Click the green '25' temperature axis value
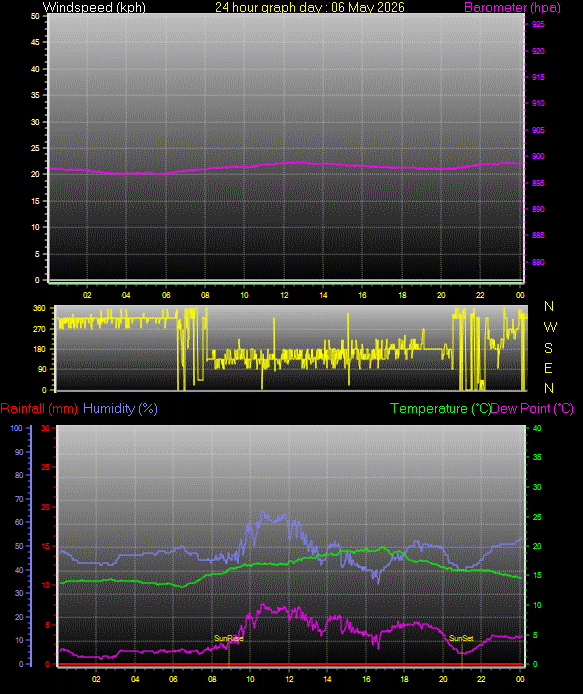This screenshot has height=694, width=583. pyautogui.click(x=537, y=517)
